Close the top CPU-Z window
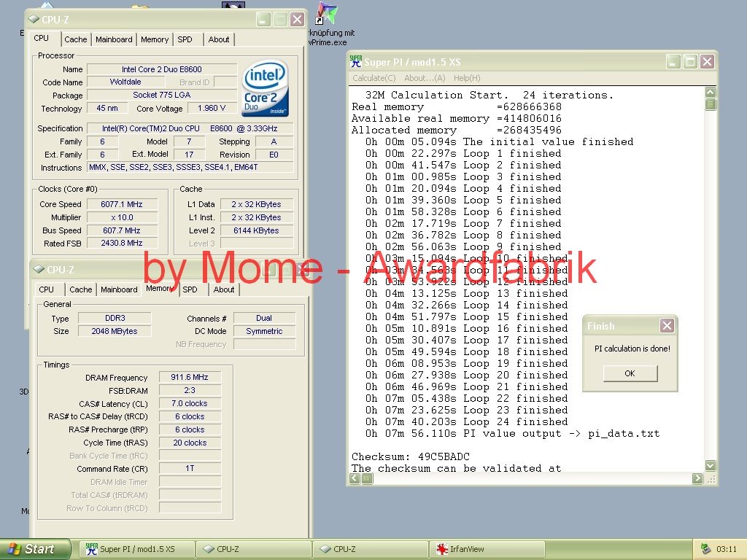This screenshot has height=560, width=747. [298, 20]
